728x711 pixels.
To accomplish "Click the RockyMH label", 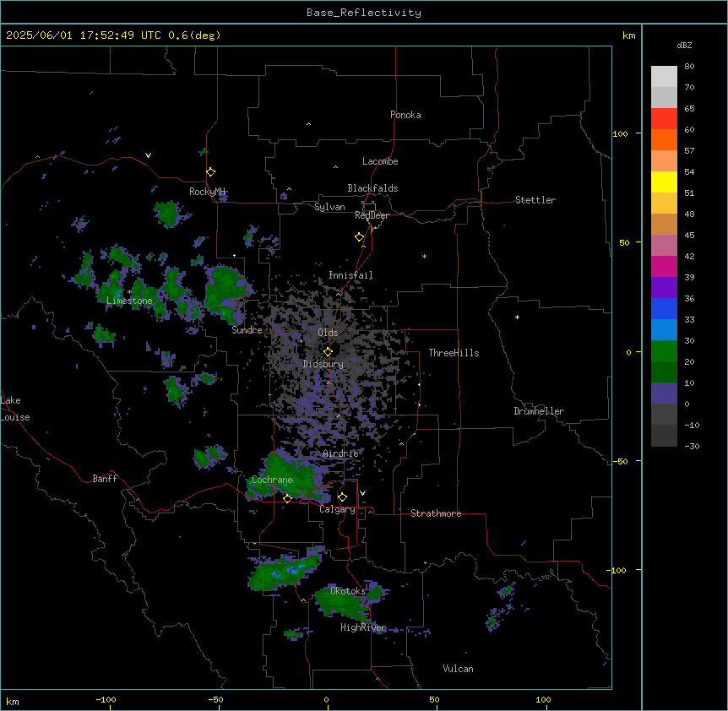I will tap(207, 192).
